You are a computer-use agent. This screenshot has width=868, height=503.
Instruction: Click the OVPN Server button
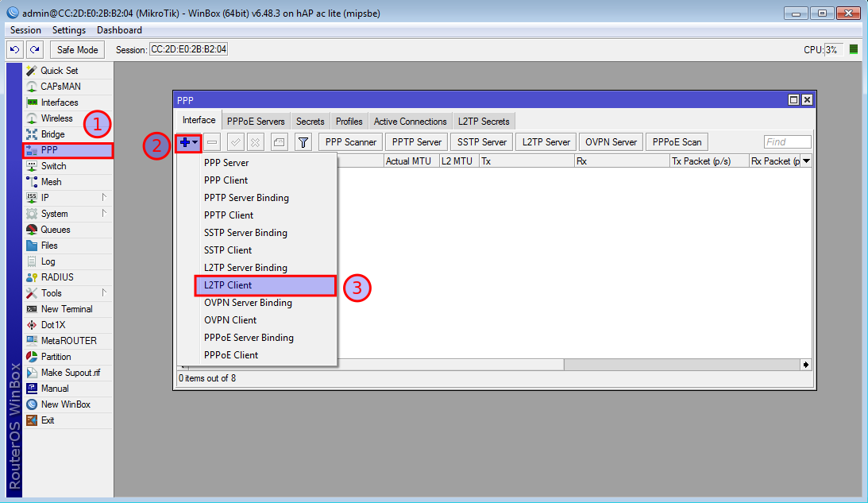point(611,142)
